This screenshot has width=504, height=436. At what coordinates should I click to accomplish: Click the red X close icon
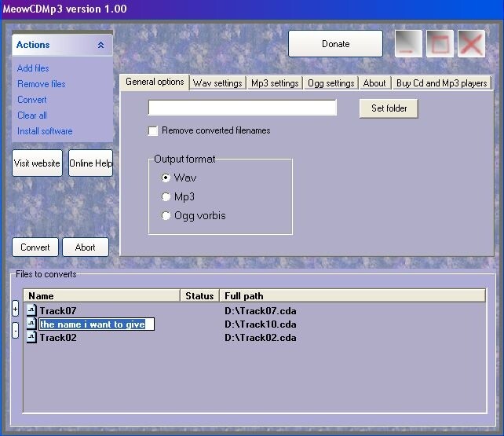point(471,44)
